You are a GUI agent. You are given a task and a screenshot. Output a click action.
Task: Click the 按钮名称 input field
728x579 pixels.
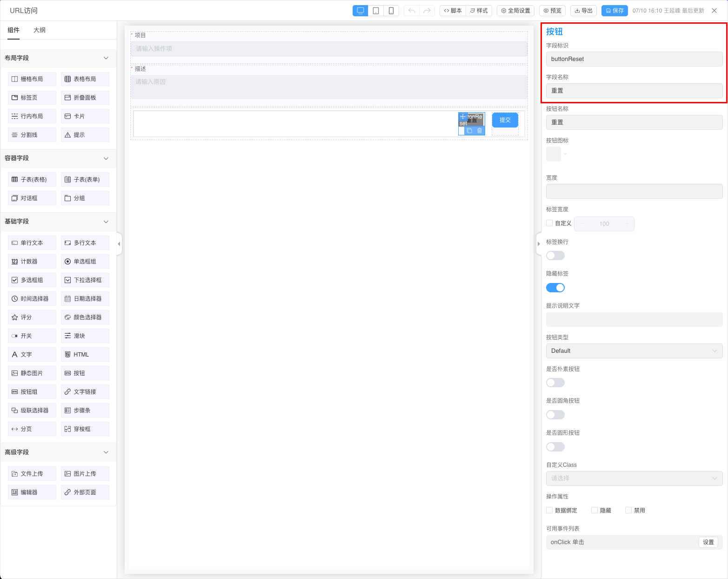pyautogui.click(x=634, y=122)
